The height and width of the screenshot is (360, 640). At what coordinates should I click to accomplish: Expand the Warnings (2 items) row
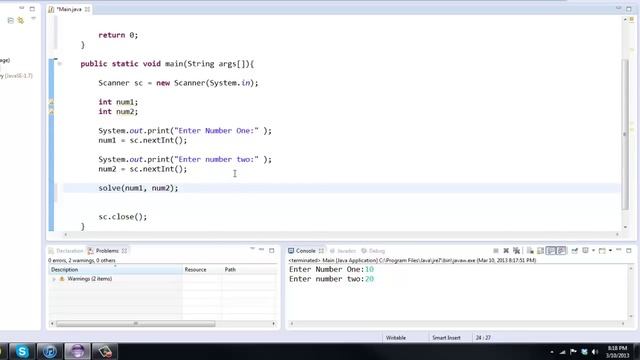54,279
